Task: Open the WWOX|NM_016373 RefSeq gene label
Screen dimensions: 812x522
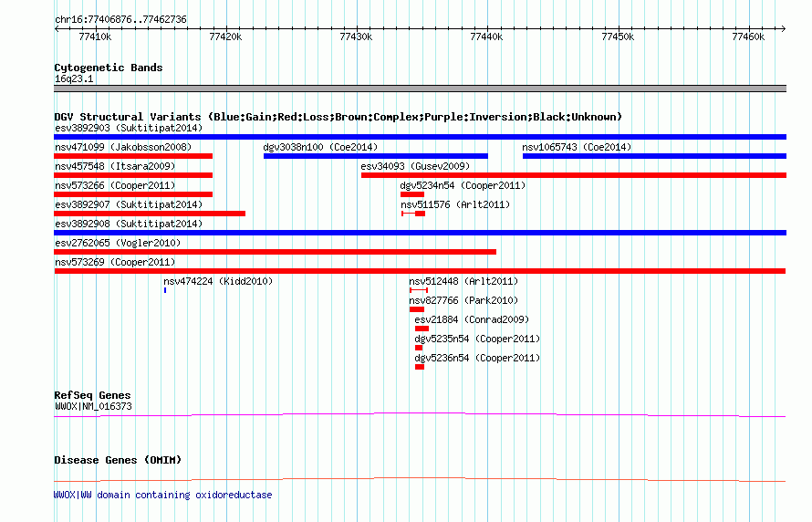Action: click(93, 406)
